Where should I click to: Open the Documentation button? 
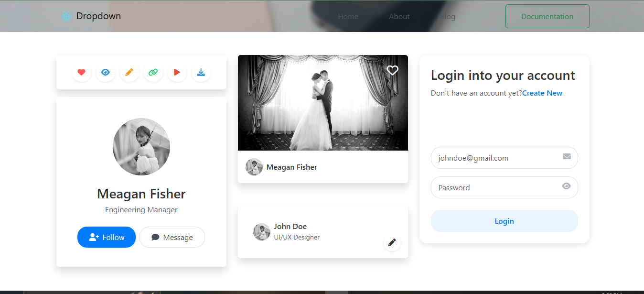point(547,16)
